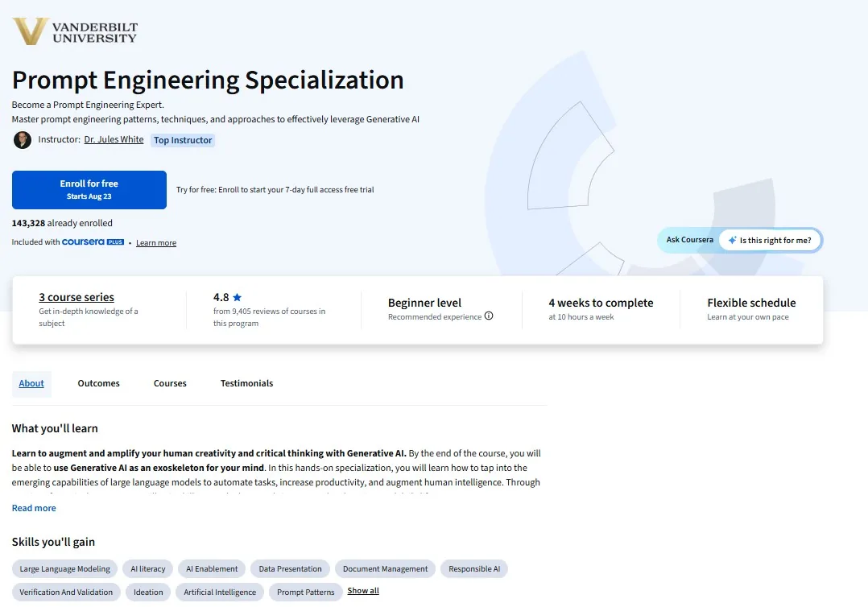Select the Artificial Intelligence skill tag

point(220,592)
